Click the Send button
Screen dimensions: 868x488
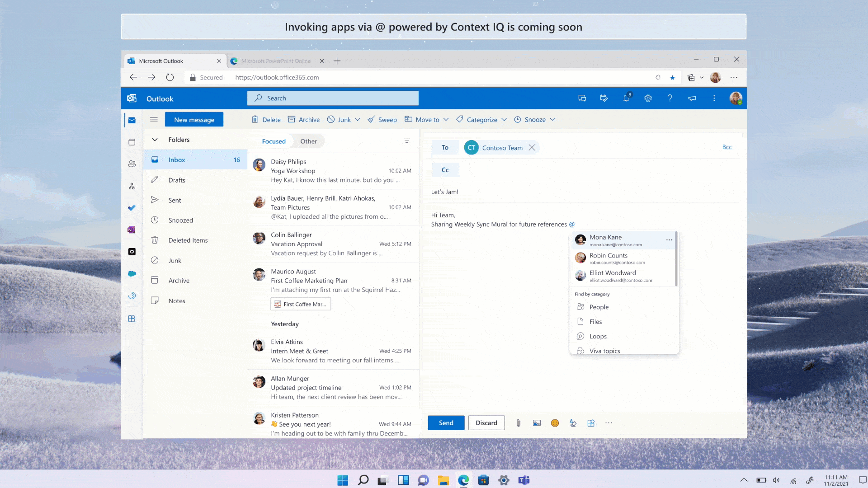click(447, 422)
